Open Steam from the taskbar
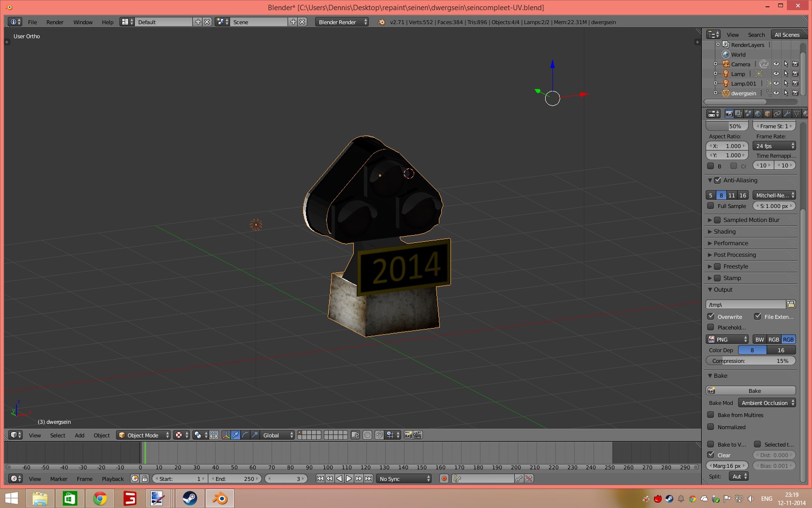Screen dimensions: 812x508 pyautogui.click(x=189, y=498)
